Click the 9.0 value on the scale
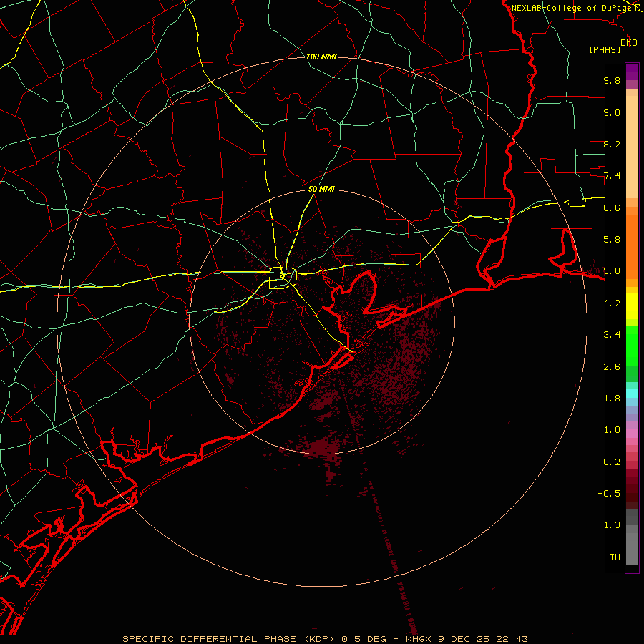 coord(612,112)
